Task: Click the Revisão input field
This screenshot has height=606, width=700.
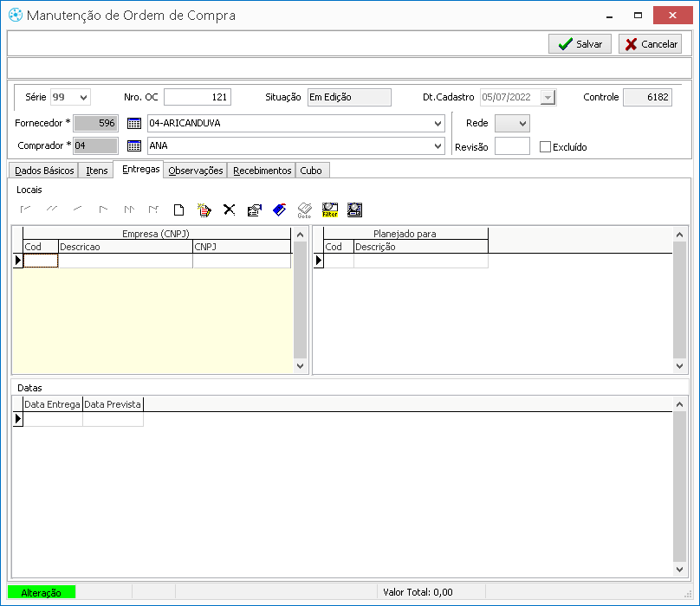Action: click(x=513, y=146)
